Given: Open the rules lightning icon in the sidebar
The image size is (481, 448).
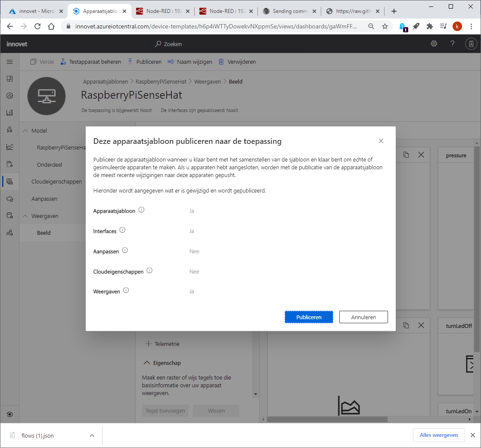Looking at the screenshot, I should click(10, 130).
